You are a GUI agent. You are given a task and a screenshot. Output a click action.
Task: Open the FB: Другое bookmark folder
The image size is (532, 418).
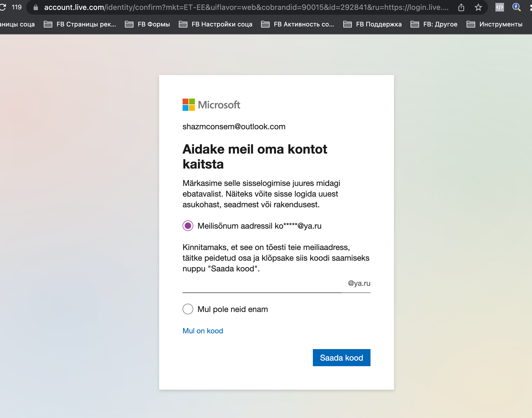pyautogui.click(x=434, y=24)
